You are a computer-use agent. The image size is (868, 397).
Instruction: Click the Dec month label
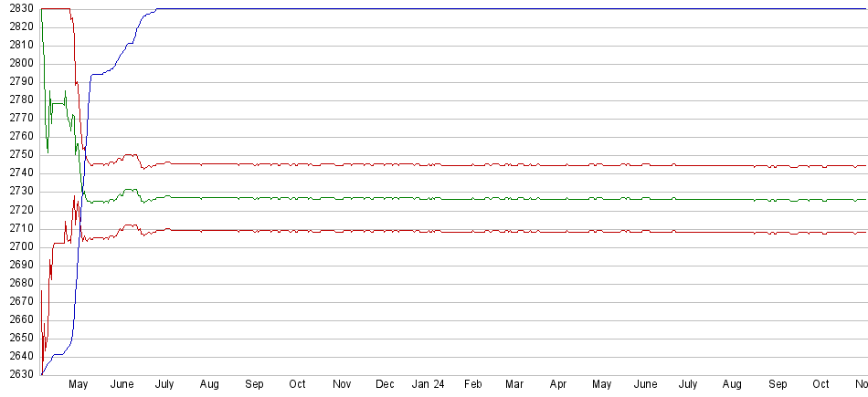(386, 385)
